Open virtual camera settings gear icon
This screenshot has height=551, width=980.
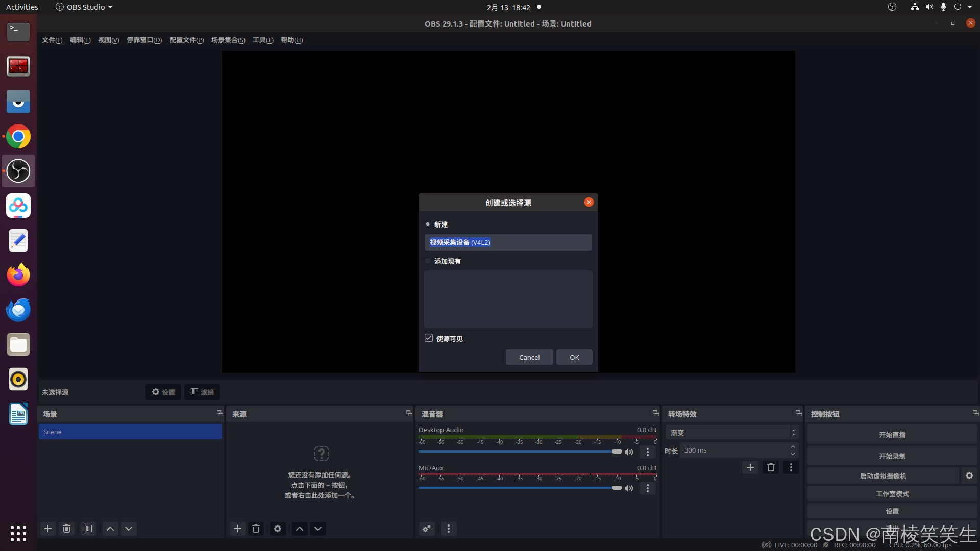pyautogui.click(x=969, y=475)
